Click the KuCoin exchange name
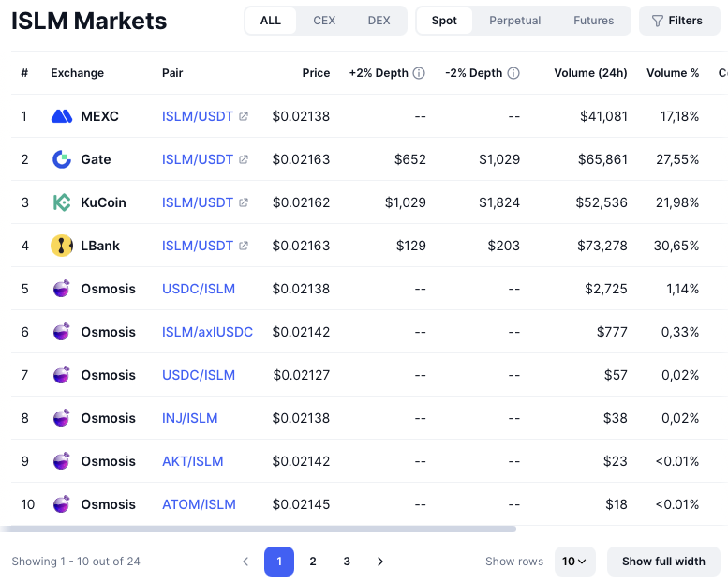Image resolution: width=728 pixels, height=584 pixels. [104, 202]
